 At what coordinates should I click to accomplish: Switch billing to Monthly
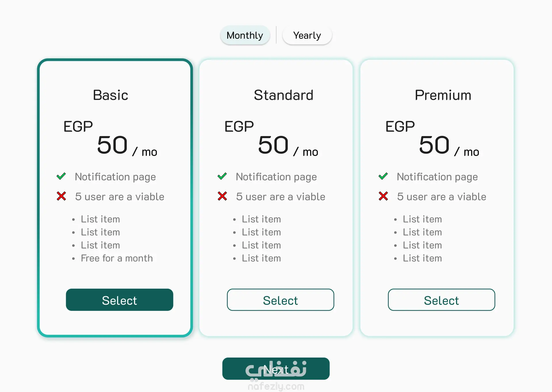pos(245,35)
